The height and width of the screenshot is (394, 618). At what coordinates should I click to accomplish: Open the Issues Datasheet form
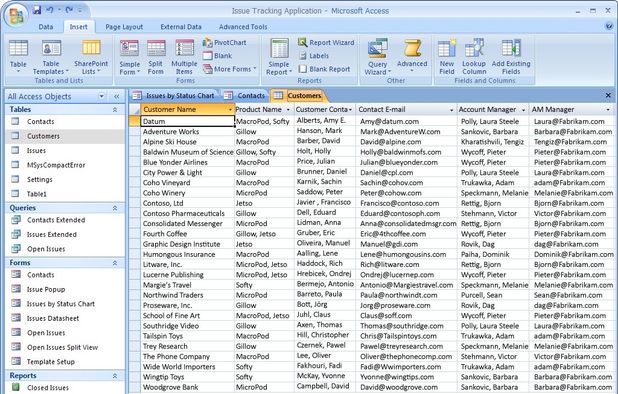click(53, 318)
